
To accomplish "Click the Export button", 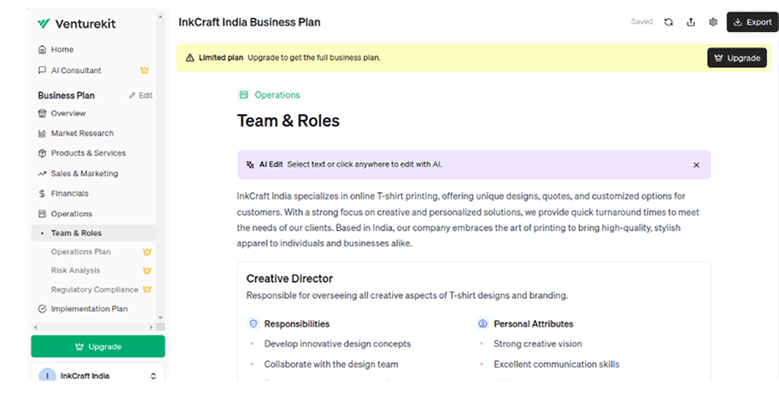I will (753, 22).
